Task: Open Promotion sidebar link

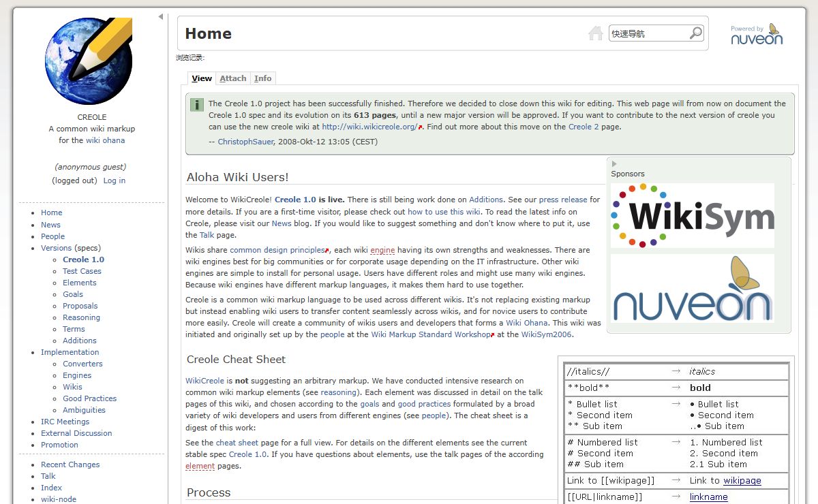Action: point(59,445)
